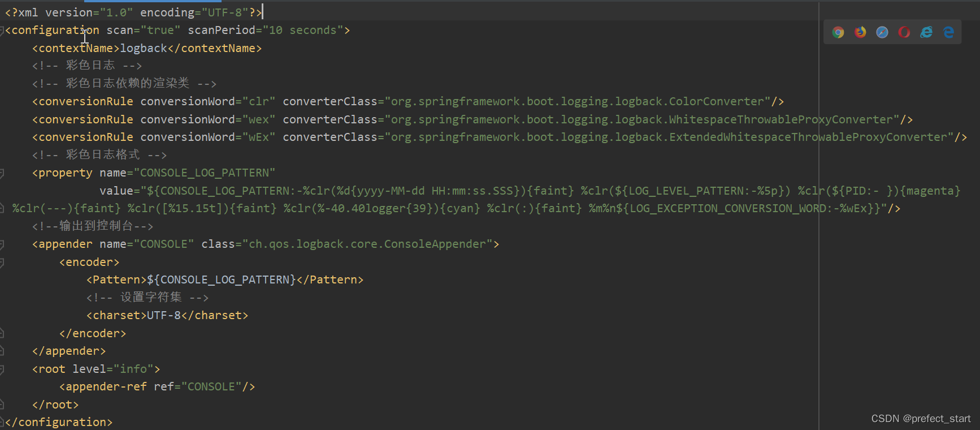Click fold end marker at </appender>
This screenshot has width=980, height=430.
(2, 351)
